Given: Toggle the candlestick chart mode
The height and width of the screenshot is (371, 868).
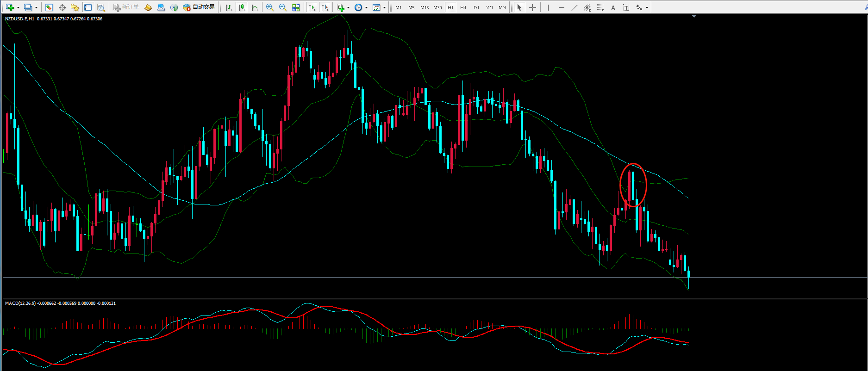Looking at the screenshot, I should 242,7.
